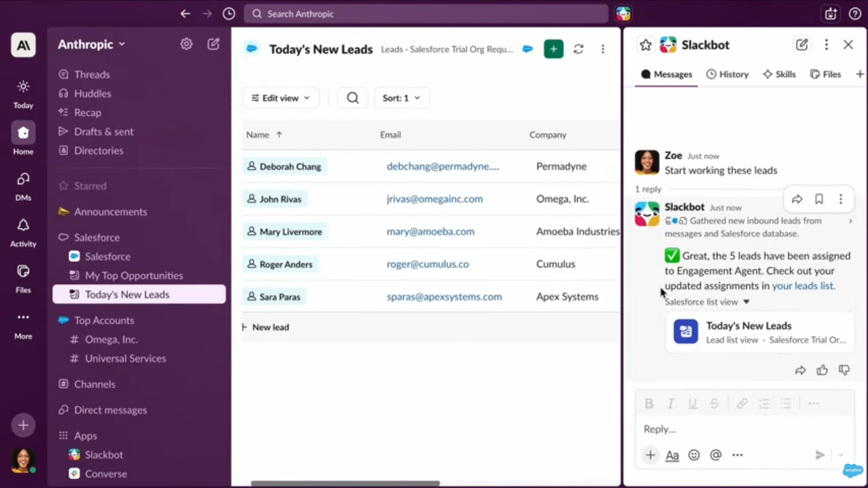Image resolution: width=868 pixels, height=488 pixels.
Task: Open DMs in left rail
Action: click(23, 187)
